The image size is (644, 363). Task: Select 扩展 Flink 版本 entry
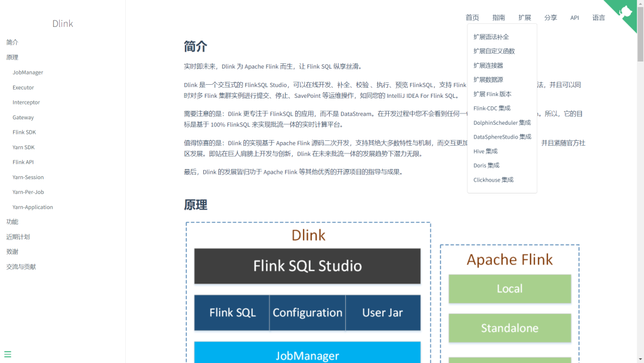(492, 94)
